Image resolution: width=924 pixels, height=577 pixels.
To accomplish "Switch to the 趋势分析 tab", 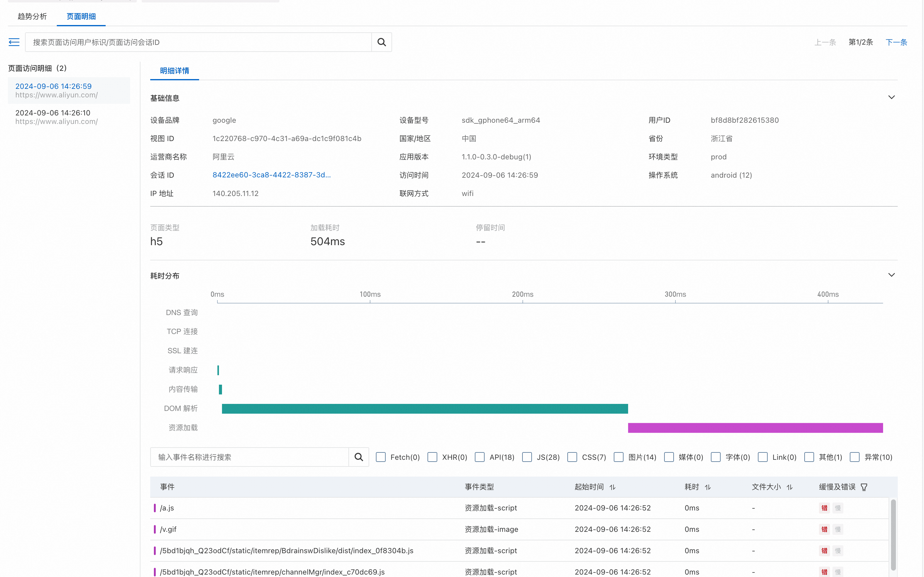I will [x=32, y=16].
